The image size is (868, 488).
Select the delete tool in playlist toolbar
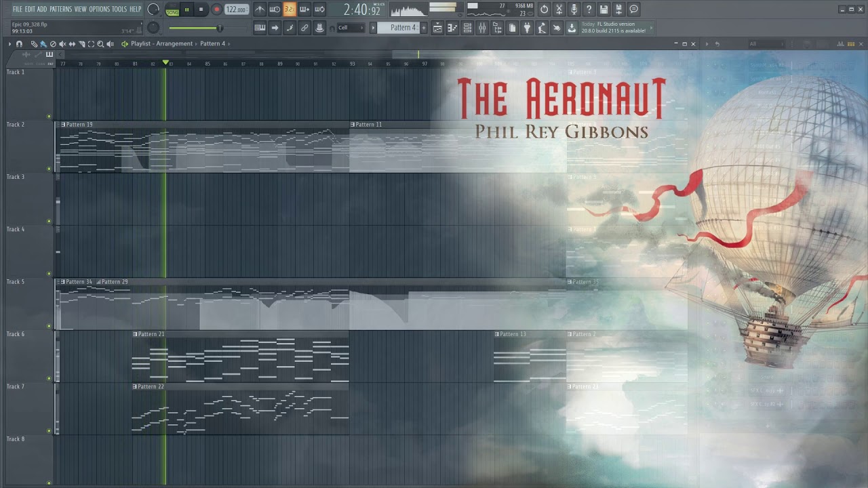[53, 44]
